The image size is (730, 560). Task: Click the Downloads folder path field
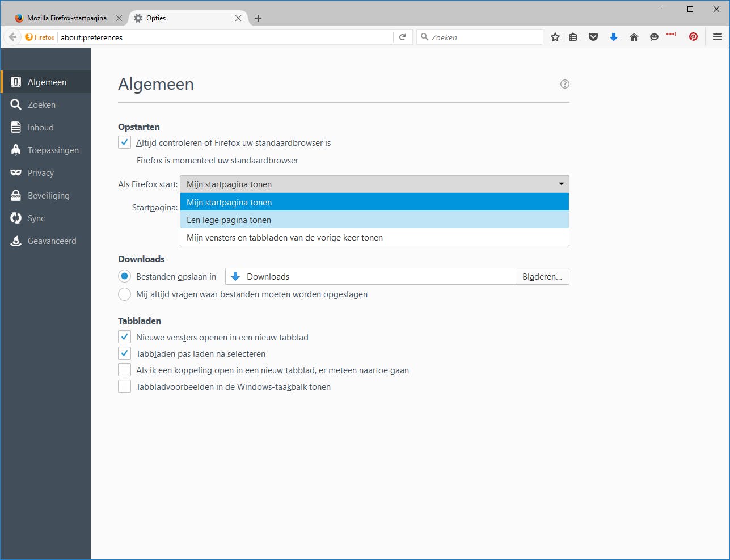point(370,276)
